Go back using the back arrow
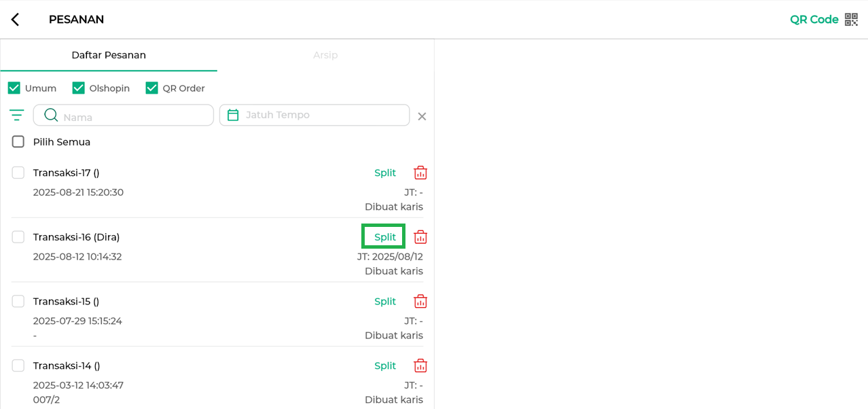The image size is (868, 409). coord(15,20)
